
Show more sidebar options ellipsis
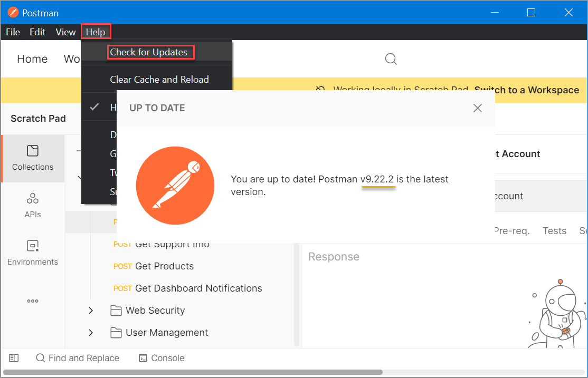coord(33,301)
